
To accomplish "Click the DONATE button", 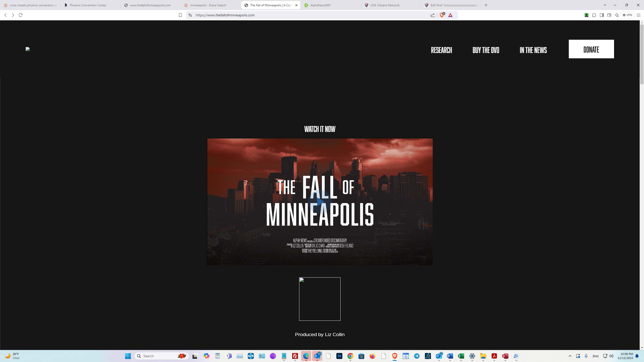I will 591,49.
